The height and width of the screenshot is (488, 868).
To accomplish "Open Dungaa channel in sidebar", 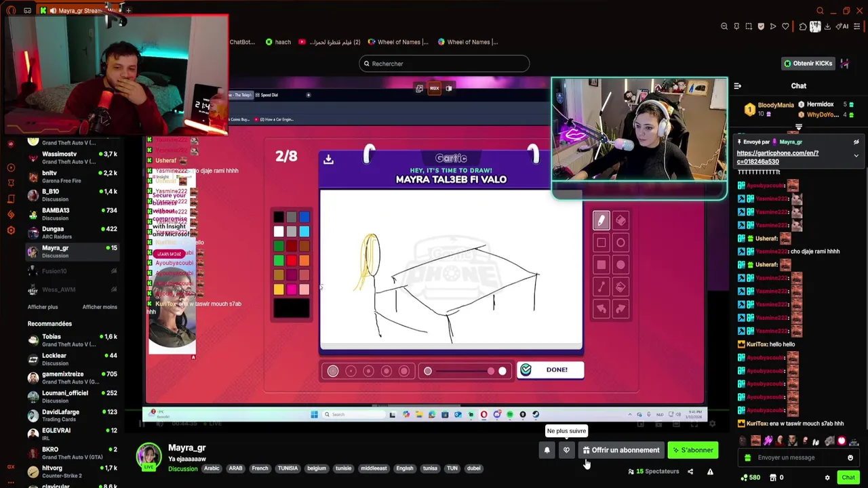I will click(72, 233).
